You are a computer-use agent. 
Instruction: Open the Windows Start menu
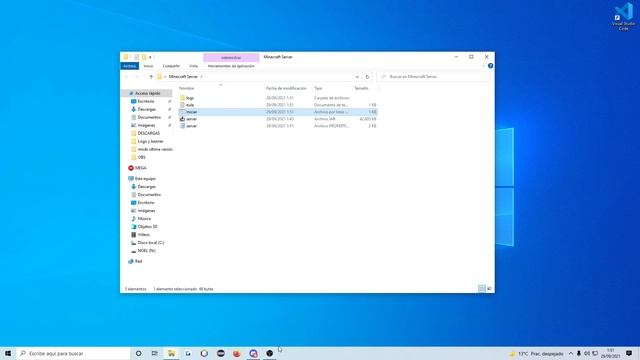tap(8, 353)
